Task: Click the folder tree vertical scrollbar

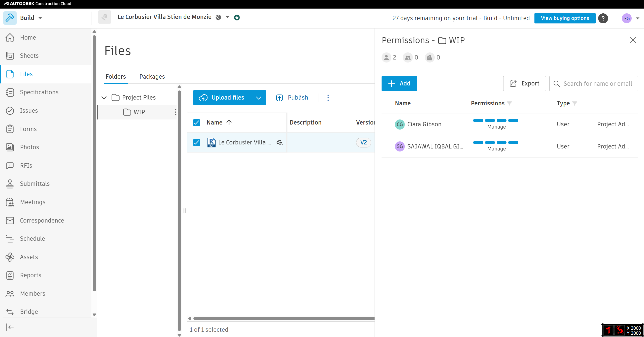Action: pyautogui.click(x=179, y=210)
